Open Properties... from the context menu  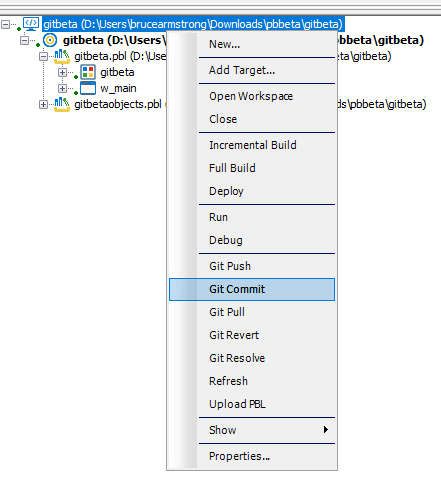tap(252, 456)
